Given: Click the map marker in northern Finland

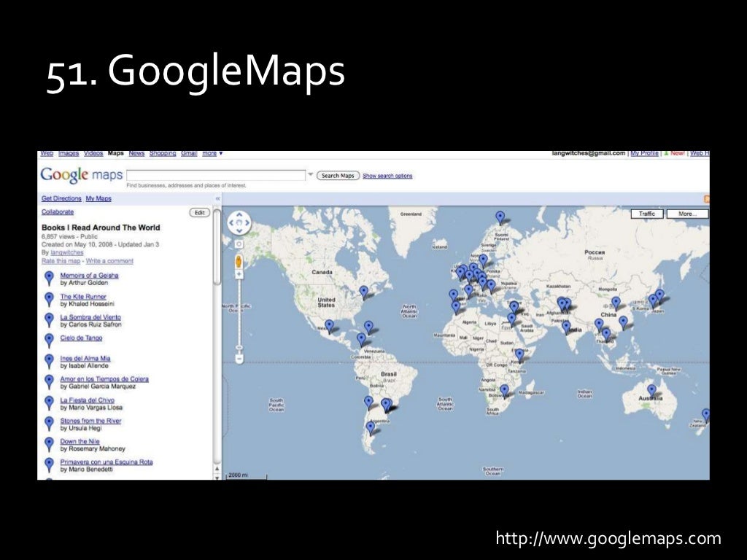Looking at the screenshot, I should coord(500,217).
